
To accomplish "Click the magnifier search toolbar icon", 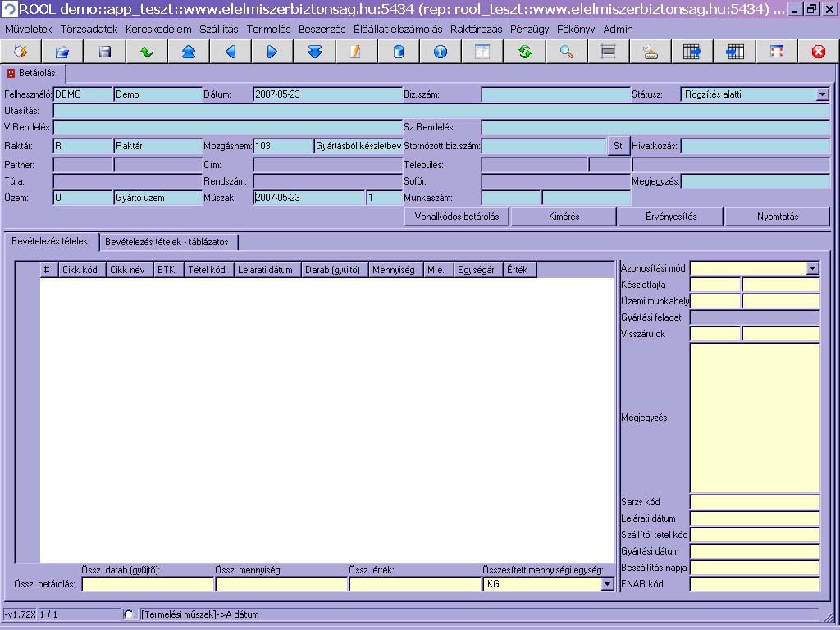I will [x=566, y=52].
